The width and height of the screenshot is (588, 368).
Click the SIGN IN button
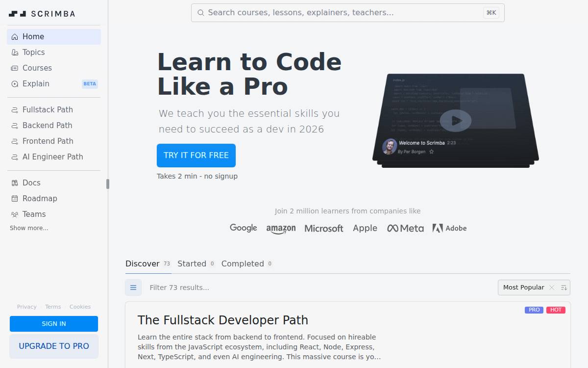point(54,324)
